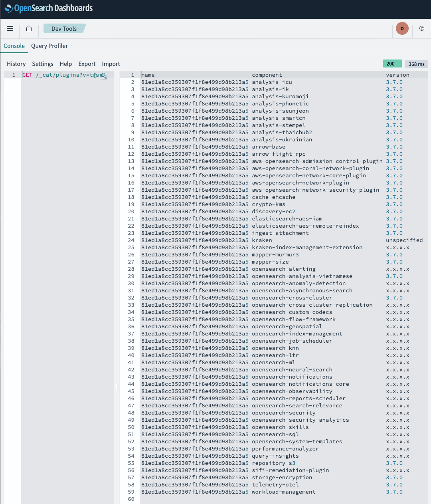Image resolution: width=431 pixels, height=504 pixels.
Task: Click the OpenSearch Dashboards logo
Action: coord(48,8)
